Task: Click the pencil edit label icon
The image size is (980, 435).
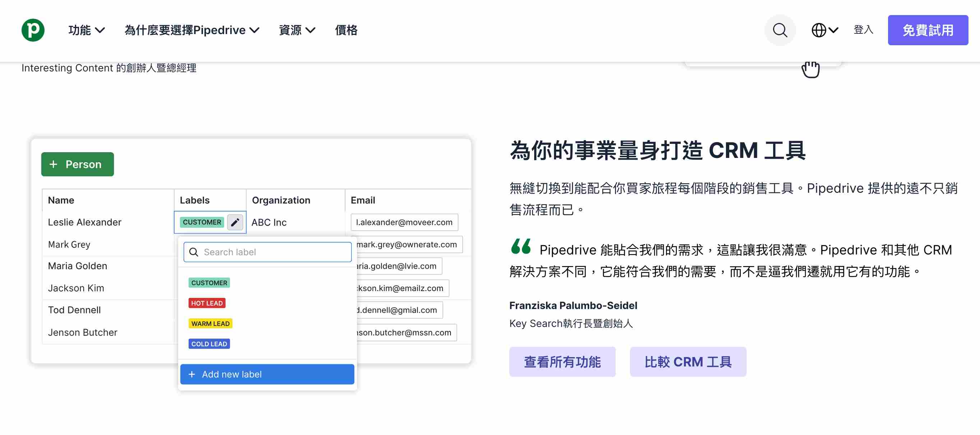Action: click(x=235, y=222)
